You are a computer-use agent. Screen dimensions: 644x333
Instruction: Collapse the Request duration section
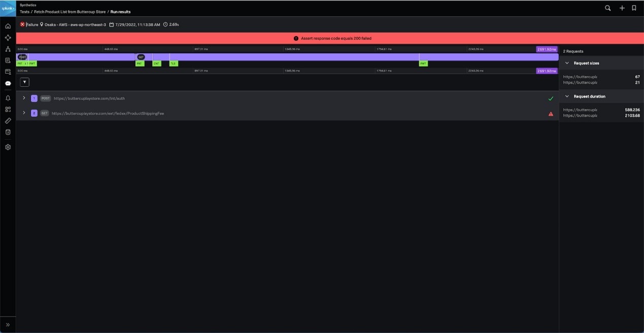click(567, 96)
